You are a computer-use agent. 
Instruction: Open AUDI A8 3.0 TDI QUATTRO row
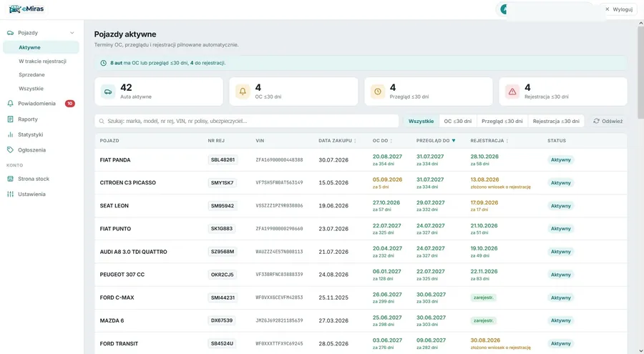(361, 252)
